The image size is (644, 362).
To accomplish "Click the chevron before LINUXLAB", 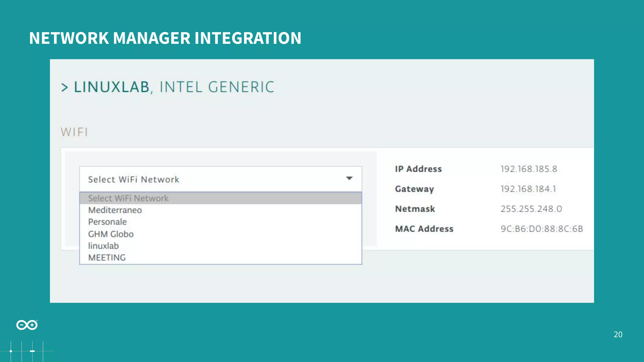I will click(64, 87).
